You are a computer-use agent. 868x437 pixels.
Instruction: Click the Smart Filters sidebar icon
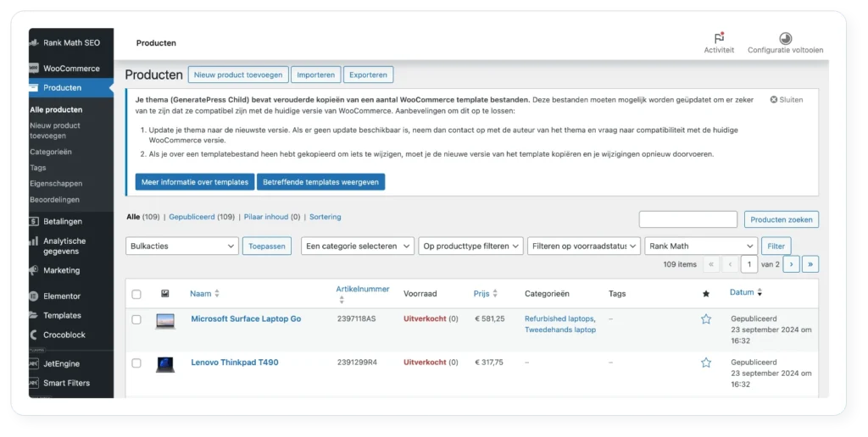tap(34, 383)
